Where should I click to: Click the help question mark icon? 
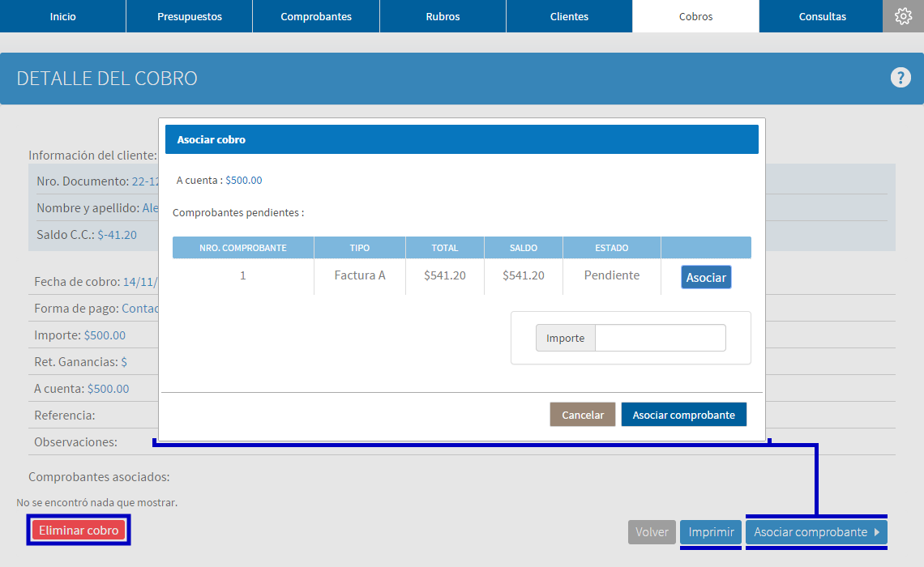[900, 78]
